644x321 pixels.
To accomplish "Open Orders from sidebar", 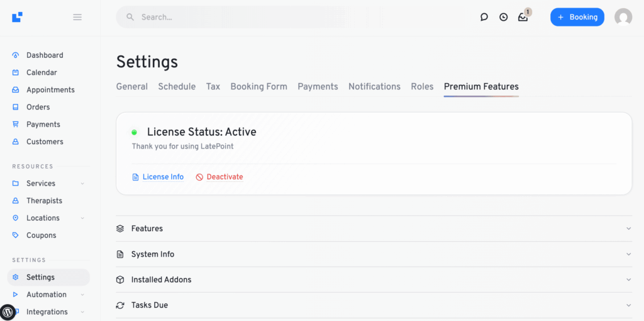I will 38,107.
